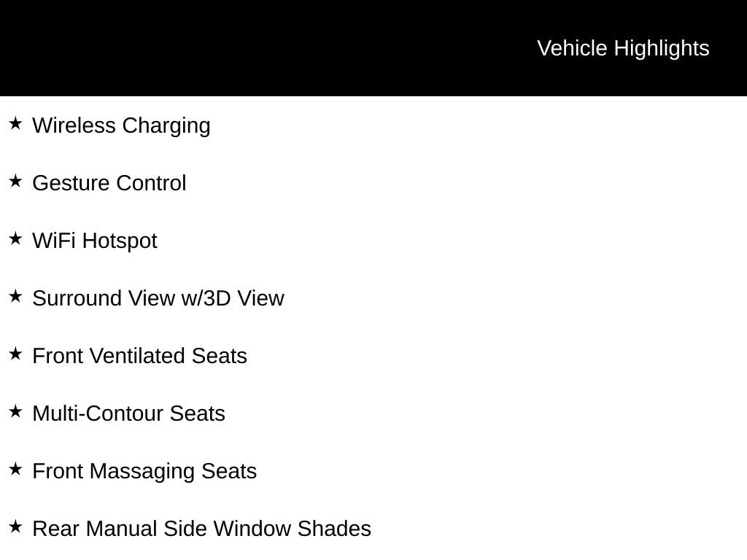Screen dimensions: 747x560
Task: Click the star icon beside Multi-Contour Seats
Action: tap(15, 411)
